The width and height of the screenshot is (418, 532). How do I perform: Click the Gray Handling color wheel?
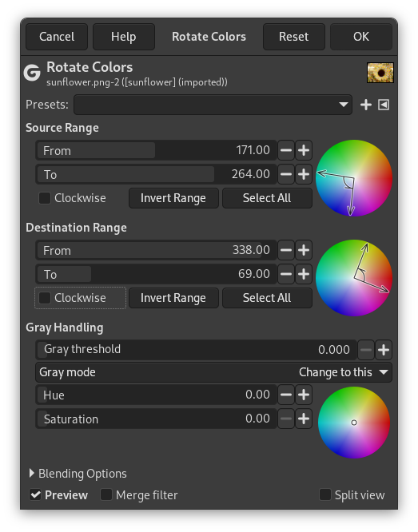coord(354,423)
